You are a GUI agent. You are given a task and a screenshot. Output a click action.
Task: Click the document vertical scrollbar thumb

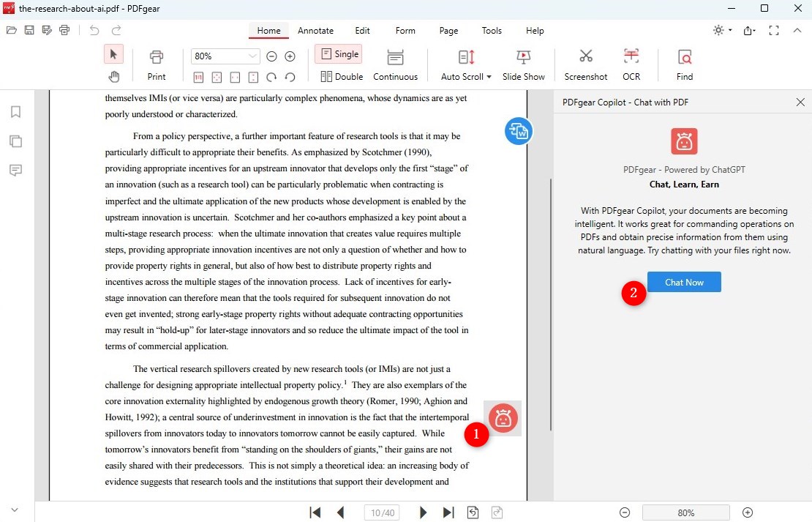pyautogui.click(x=551, y=305)
